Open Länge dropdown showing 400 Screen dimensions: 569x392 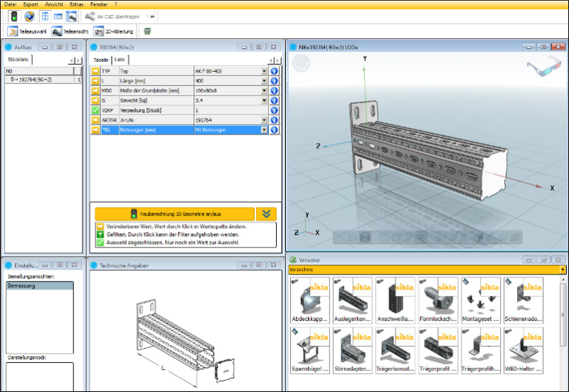coord(264,81)
